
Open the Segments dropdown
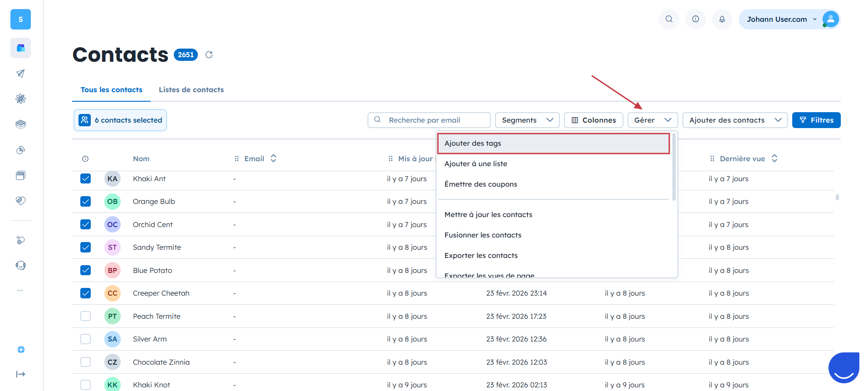coord(527,120)
